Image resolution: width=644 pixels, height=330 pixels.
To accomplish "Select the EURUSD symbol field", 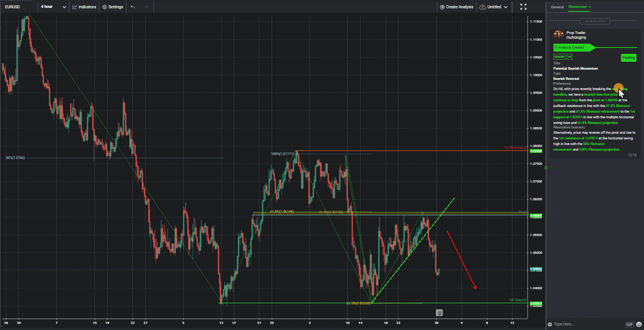I will [19, 7].
